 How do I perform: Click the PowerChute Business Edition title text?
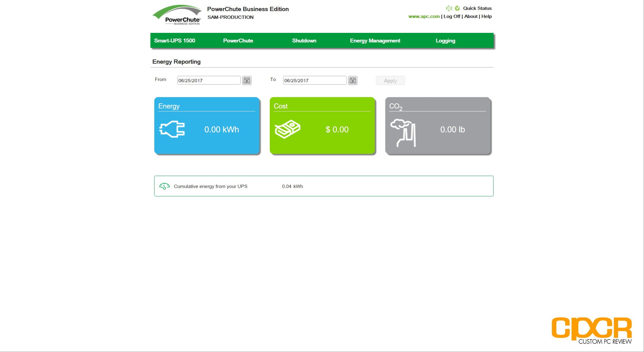pos(248,9)
